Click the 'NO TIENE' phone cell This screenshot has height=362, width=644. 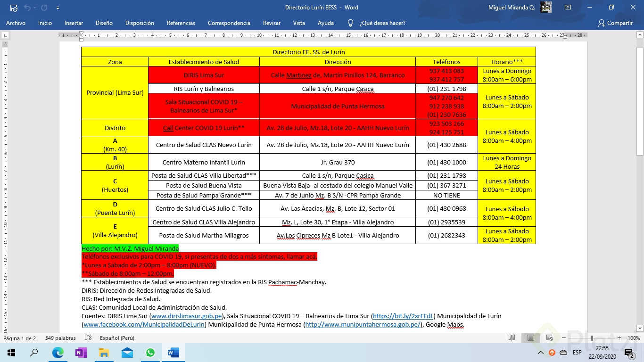point(446,195)
